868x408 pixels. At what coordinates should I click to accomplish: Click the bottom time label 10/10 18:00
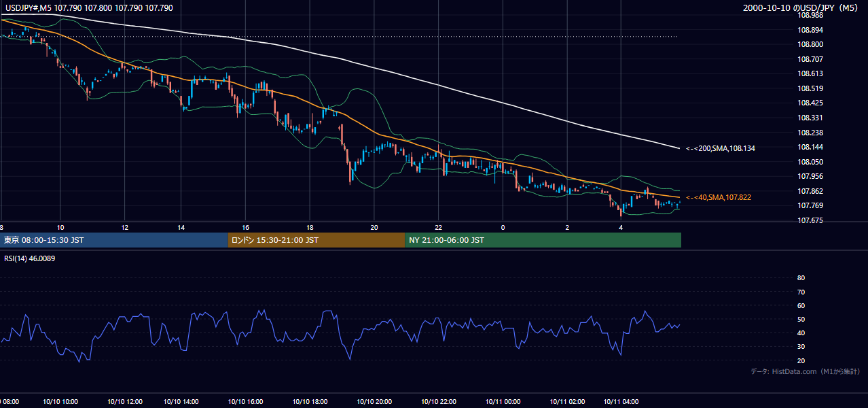tap(310, 402)
